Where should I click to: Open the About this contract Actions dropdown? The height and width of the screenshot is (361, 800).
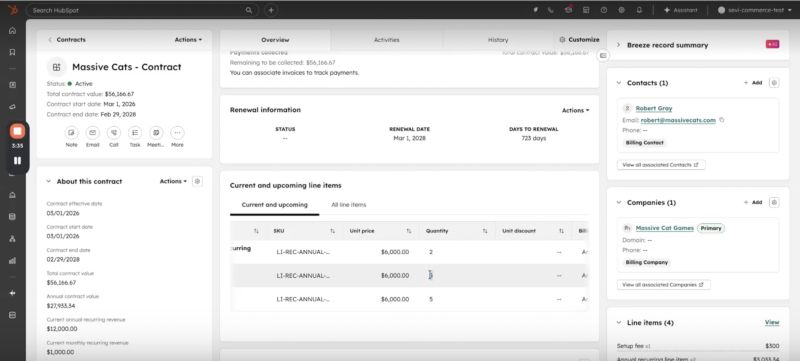173,181
